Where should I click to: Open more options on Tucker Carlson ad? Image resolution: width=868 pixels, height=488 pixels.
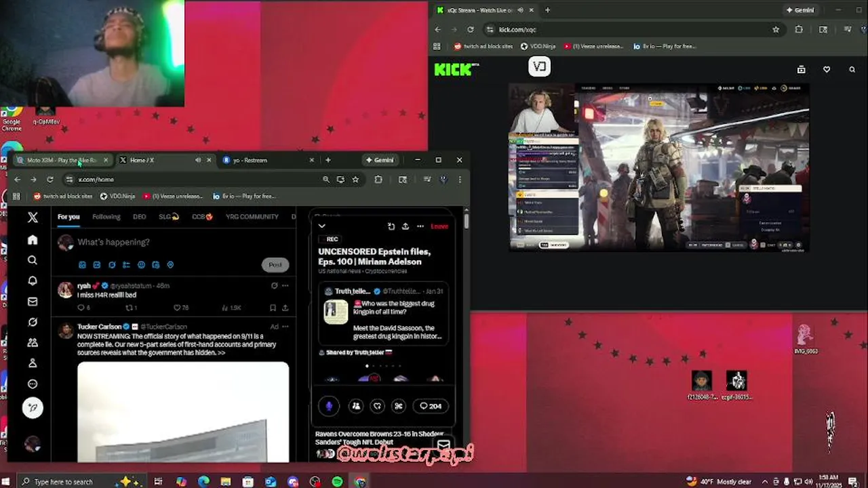(x=285, y=327)
